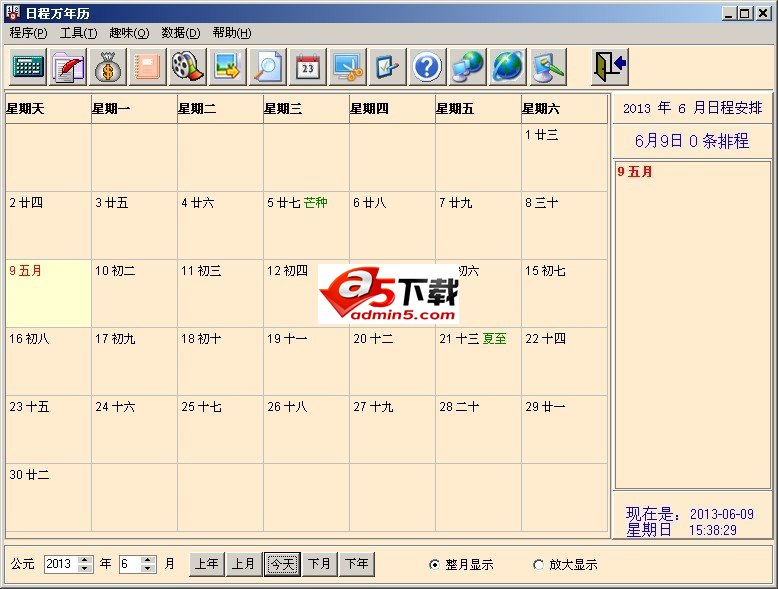The height and width of the screenshot is (589, 778).
Task: Select day 8 三十
Action: point(564,225)
